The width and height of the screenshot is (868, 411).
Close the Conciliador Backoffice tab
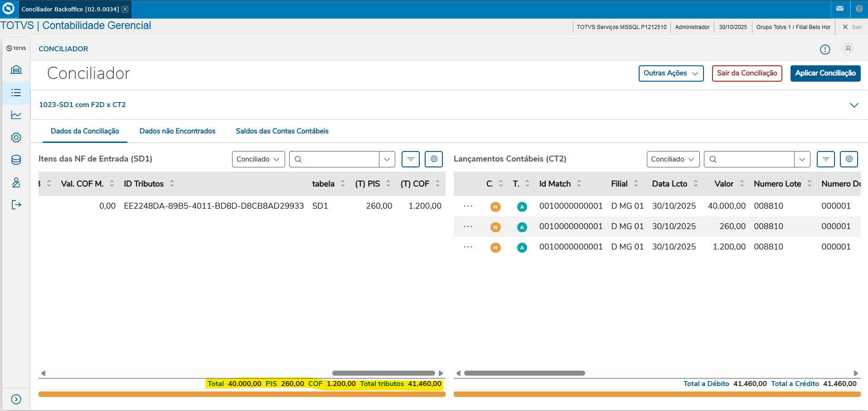point(125,9)
